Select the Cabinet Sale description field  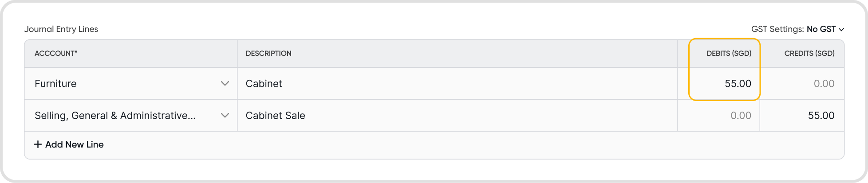(457, 115)
